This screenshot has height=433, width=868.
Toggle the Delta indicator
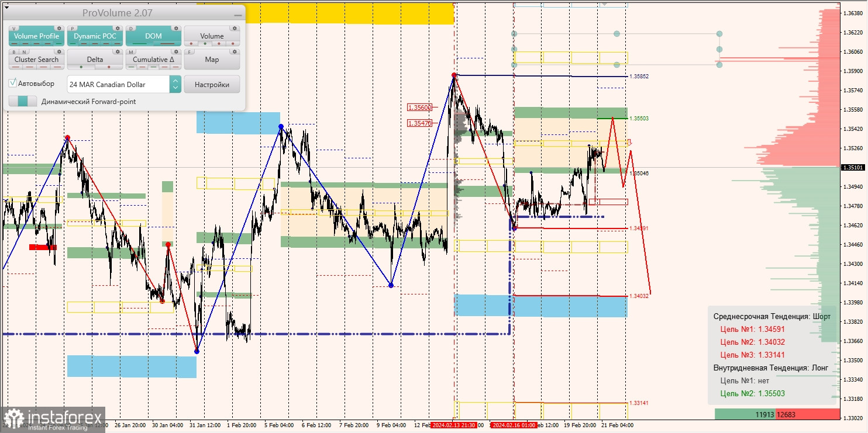pos(95,60)
